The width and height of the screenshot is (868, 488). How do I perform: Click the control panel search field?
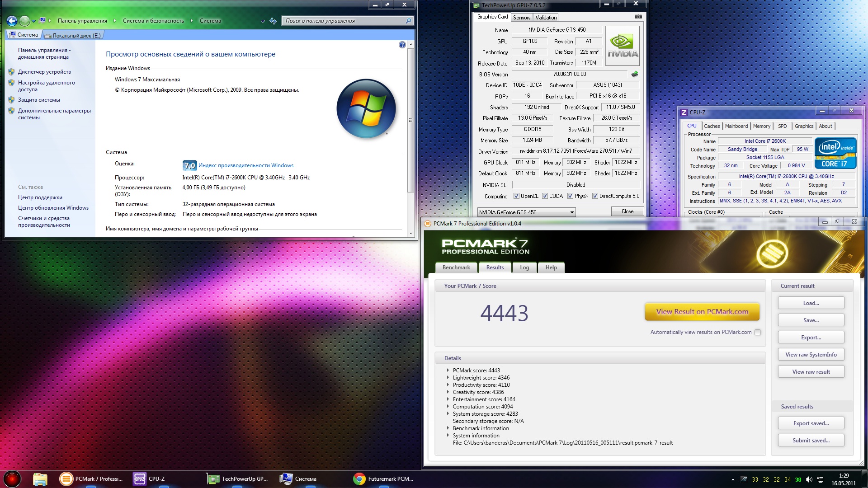click(344, 21)
